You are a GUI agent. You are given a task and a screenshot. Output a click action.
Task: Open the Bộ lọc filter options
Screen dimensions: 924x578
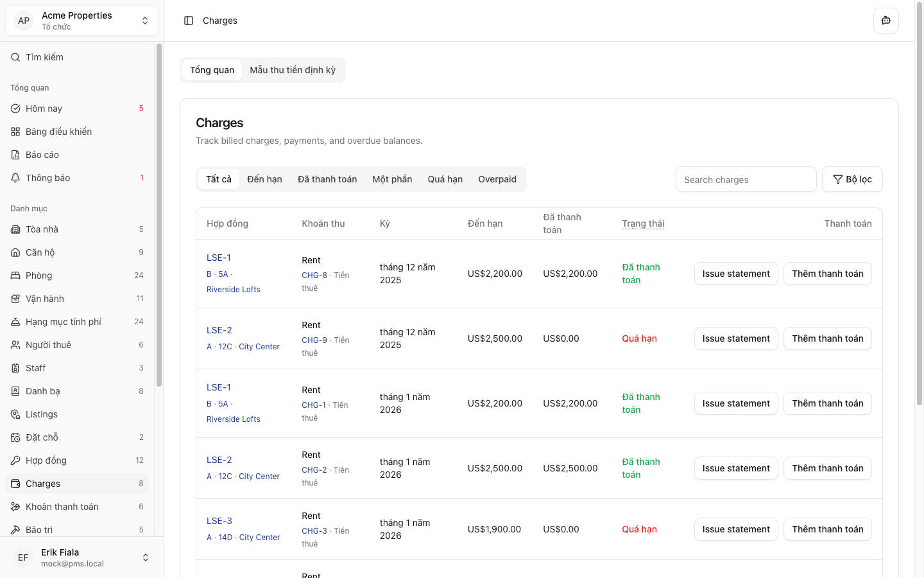pyautogui.click(x=851, y=179)
